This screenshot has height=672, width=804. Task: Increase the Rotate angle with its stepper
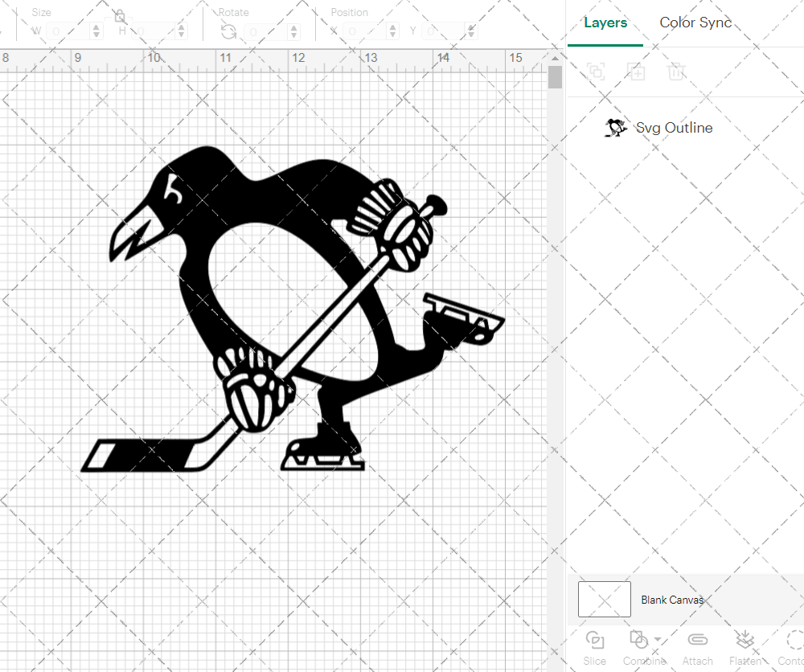click(293, 27)
